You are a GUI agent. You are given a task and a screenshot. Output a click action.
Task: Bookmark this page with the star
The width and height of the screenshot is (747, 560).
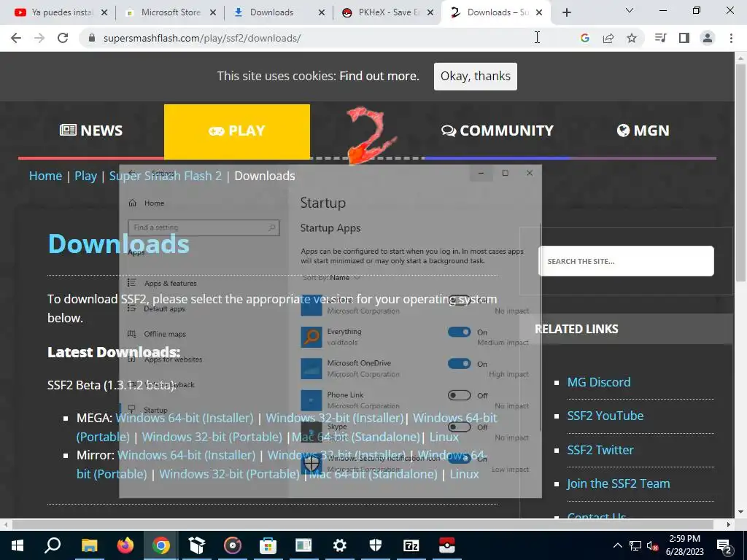tap(632, 38)
